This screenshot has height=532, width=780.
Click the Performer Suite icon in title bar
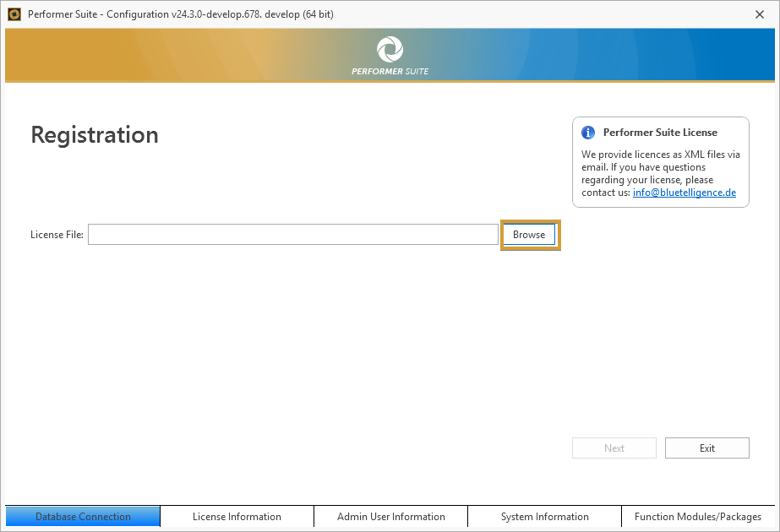(14, 14)
